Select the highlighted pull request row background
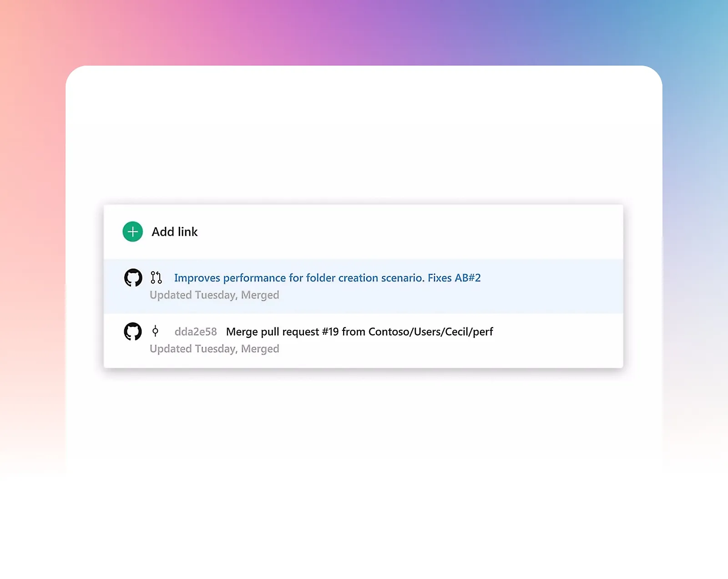The height and width of the screenshot is (579, 728). [x=364, y=286]
